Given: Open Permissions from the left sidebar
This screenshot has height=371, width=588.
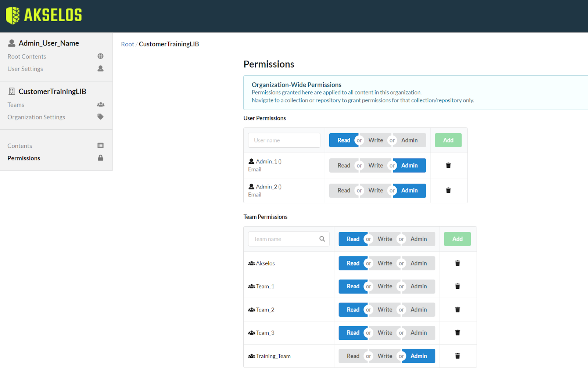Looking at the screenshot, I should click(24, 158).
